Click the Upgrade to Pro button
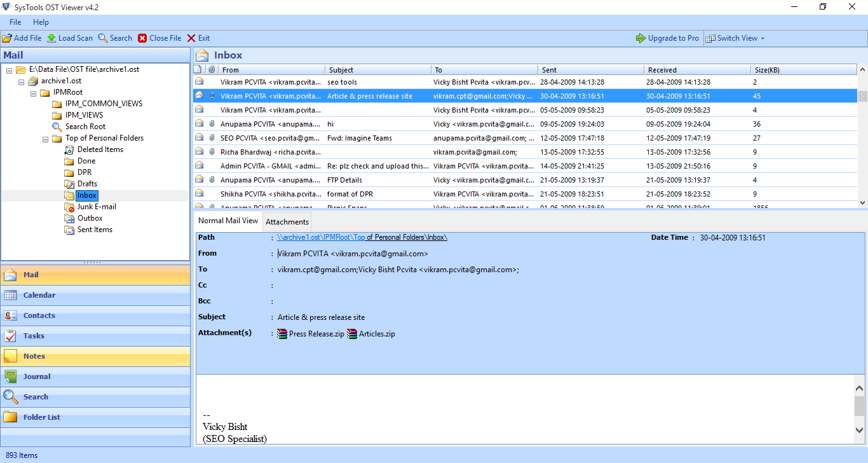868x463 pixels. 667,38
